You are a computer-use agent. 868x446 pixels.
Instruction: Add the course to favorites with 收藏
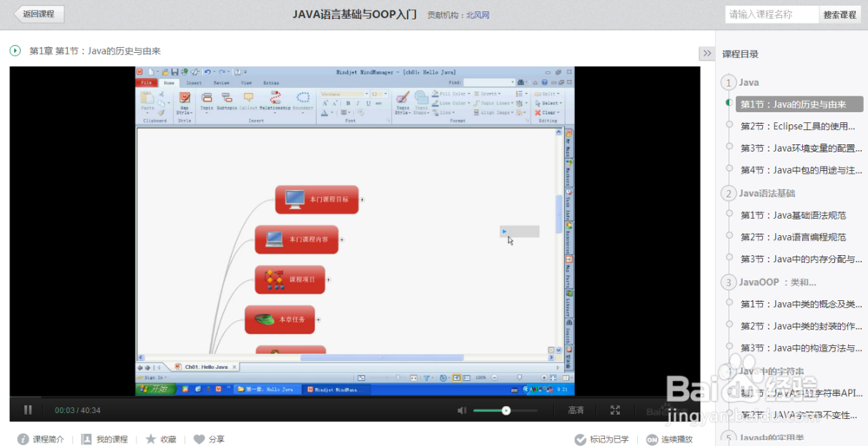coord(161,439)
